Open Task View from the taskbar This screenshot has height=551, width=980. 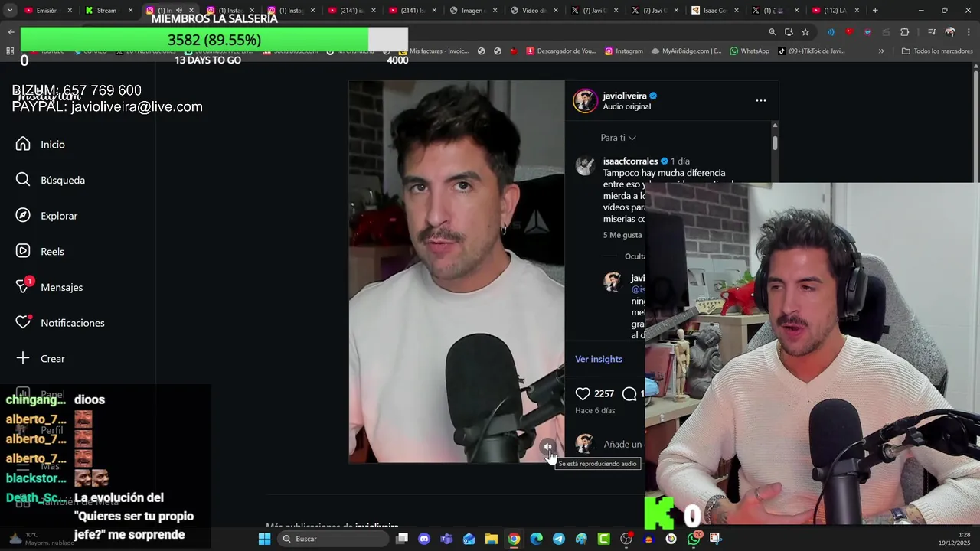pos(402,539)
